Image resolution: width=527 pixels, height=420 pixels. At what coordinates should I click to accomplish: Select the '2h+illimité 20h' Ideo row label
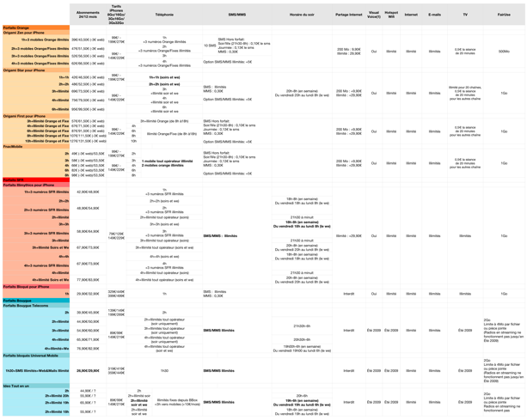coord(57,396)
